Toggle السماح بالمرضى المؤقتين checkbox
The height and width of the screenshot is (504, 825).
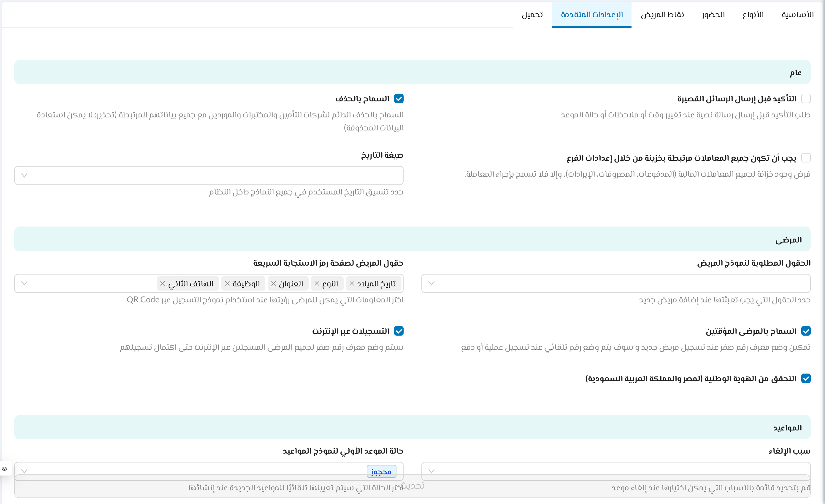pos(806,331)
